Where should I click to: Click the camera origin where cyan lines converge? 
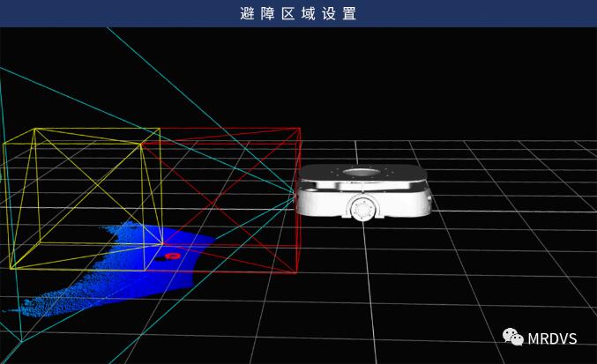click(294, 195)
